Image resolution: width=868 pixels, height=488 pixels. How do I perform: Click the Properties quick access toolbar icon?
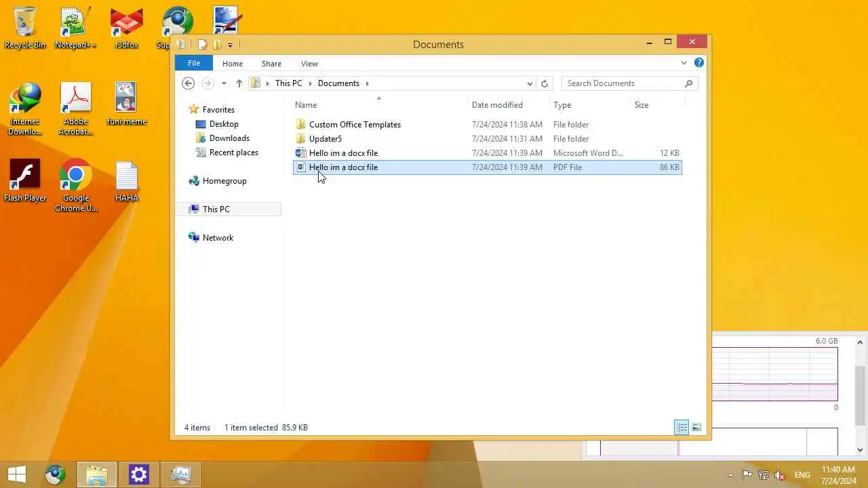coord(202,45)
